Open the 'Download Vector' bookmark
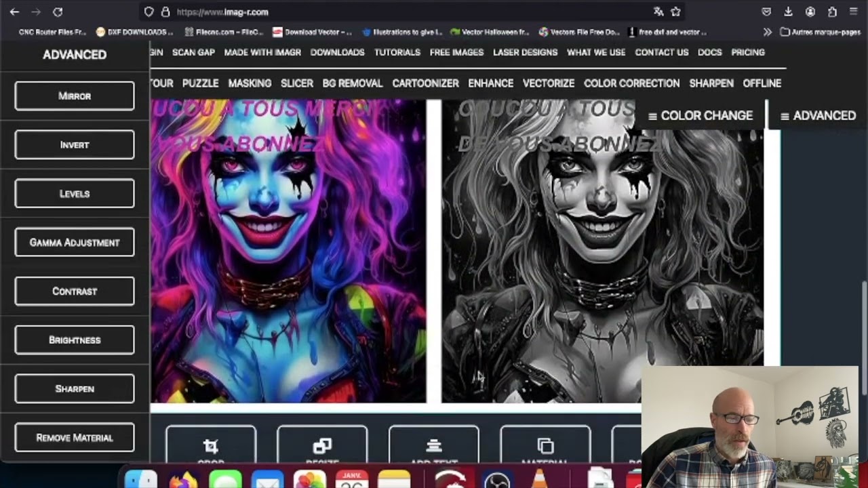Viewport: 868px width, 488px height. pos(312,32)
